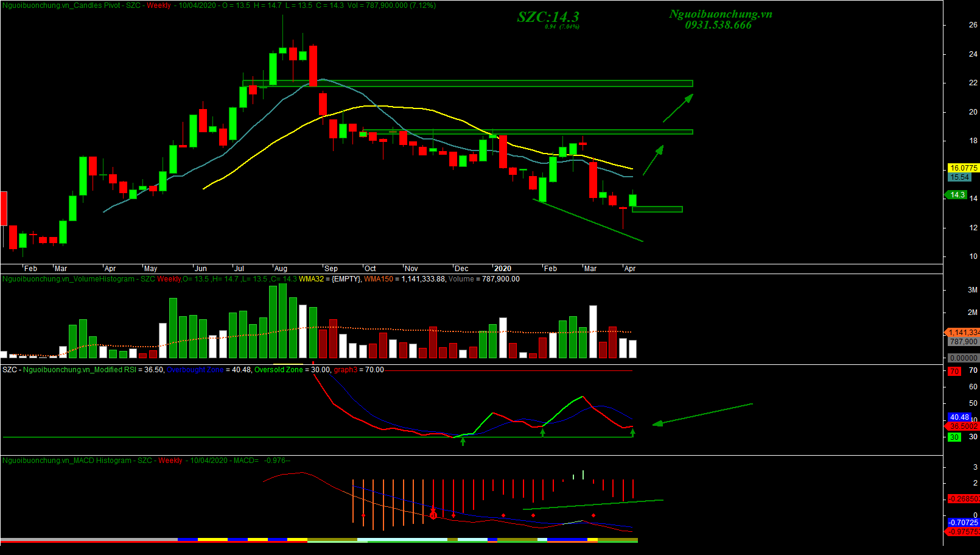Click the 3 tick on the MACD axis
The height and width of the screenshot is (555, 980).
pyautogui.click(x=976, y=467)
